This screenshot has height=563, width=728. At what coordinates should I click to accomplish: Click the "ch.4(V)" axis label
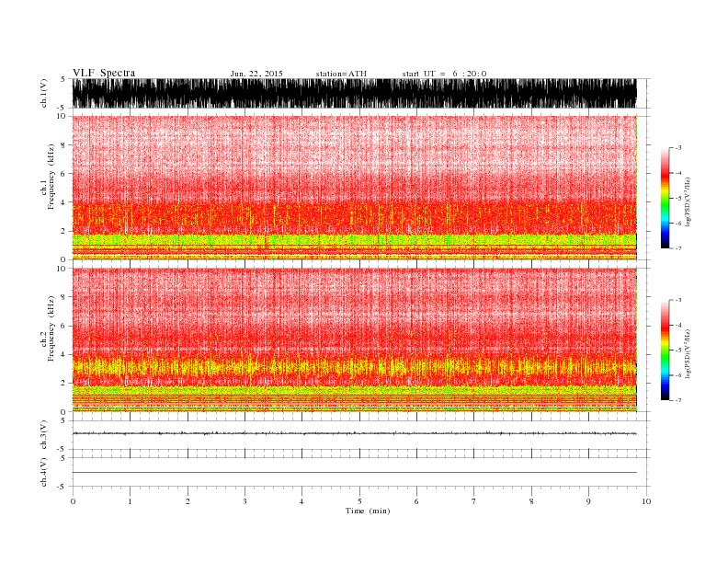pos(44,472)
